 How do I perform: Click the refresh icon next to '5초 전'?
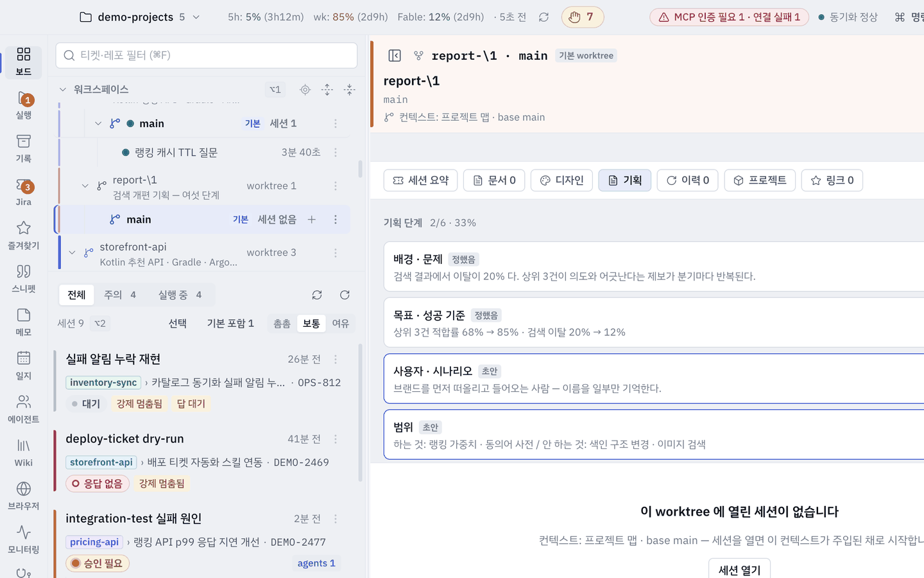point(544,17)
